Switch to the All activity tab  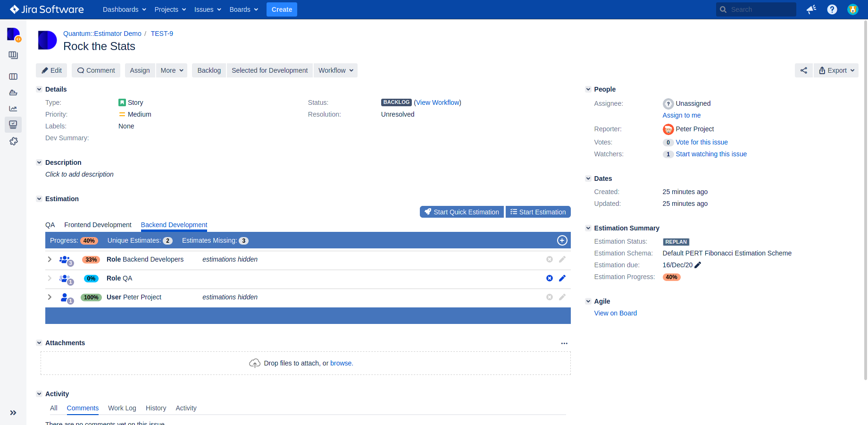coord(54,408)
